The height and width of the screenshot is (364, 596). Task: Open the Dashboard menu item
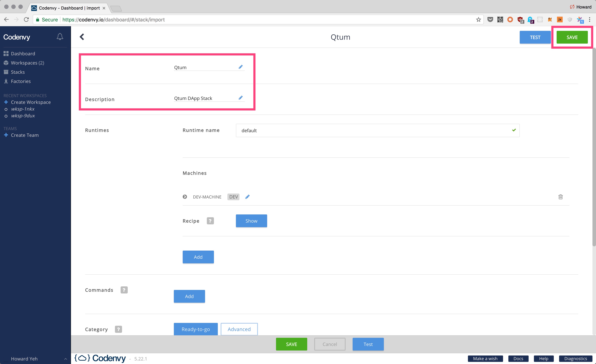pos(23,54)
